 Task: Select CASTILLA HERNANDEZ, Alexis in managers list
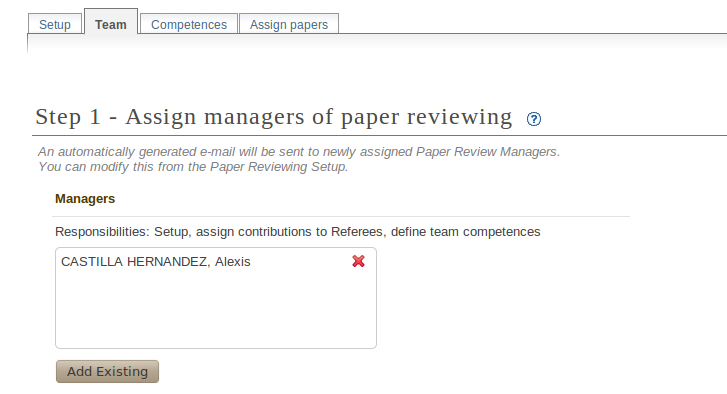click(156, 261)
